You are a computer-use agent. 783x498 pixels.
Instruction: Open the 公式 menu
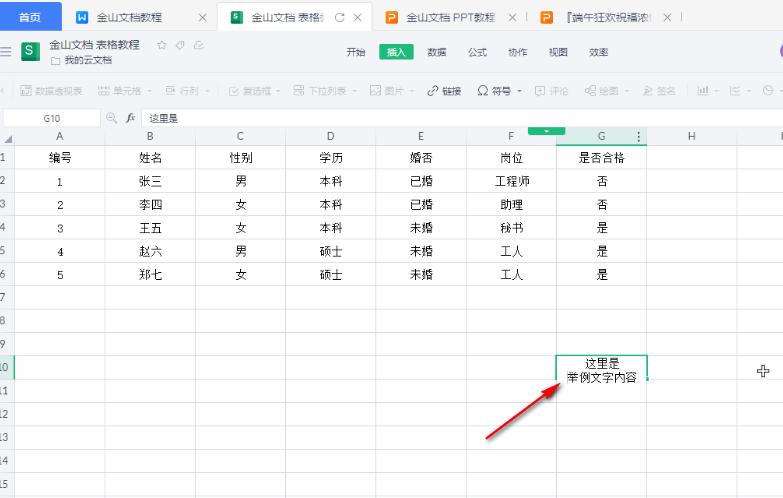click(x=477, y=52)
